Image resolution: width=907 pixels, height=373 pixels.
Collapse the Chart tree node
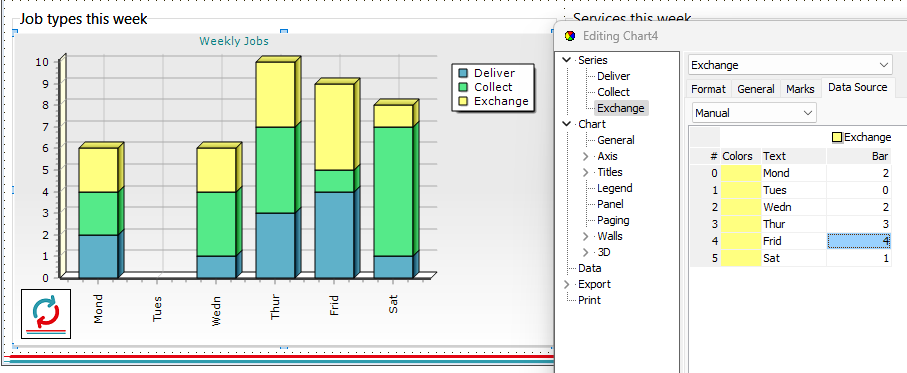click(x=566, y=124)
